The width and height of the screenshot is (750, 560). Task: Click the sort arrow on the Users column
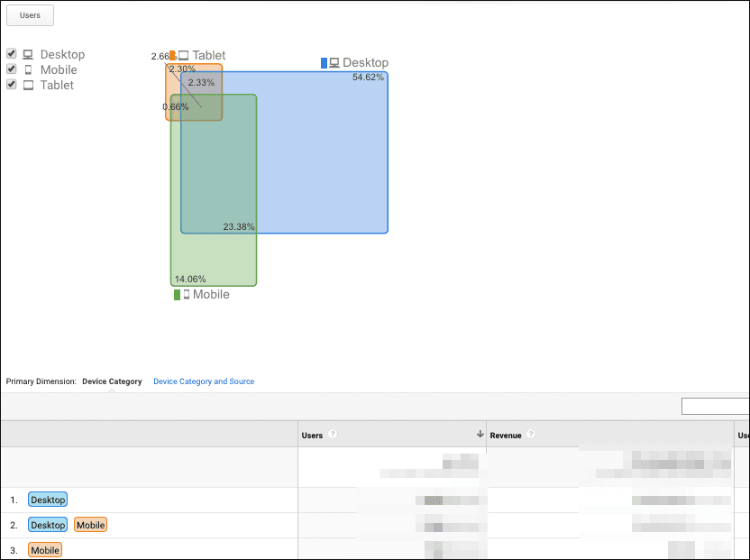(x=480, y=433)
